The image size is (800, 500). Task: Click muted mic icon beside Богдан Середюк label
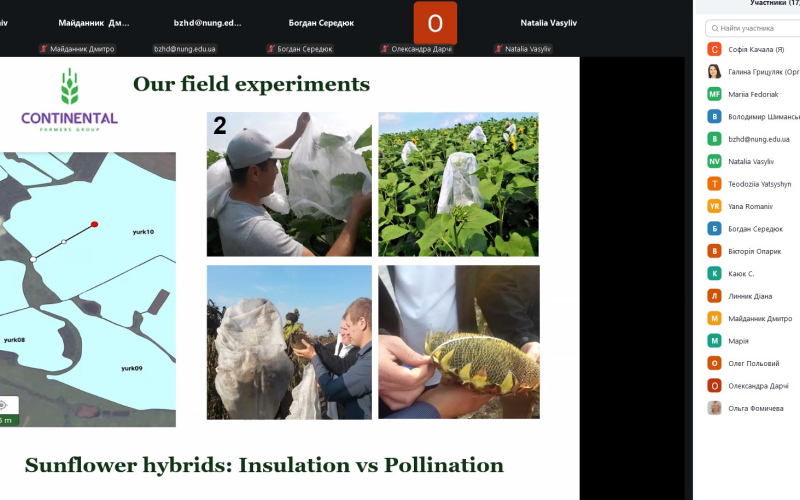point(271,48)
